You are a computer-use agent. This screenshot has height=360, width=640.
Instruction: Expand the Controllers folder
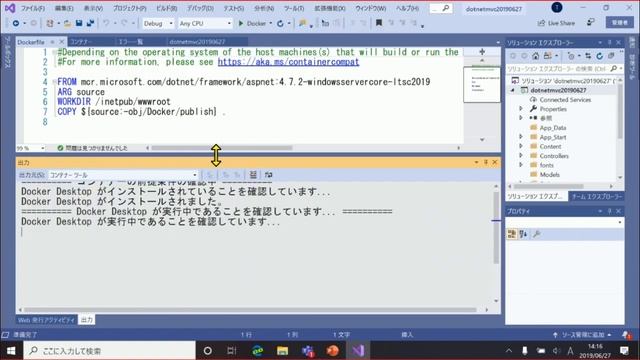521,156
